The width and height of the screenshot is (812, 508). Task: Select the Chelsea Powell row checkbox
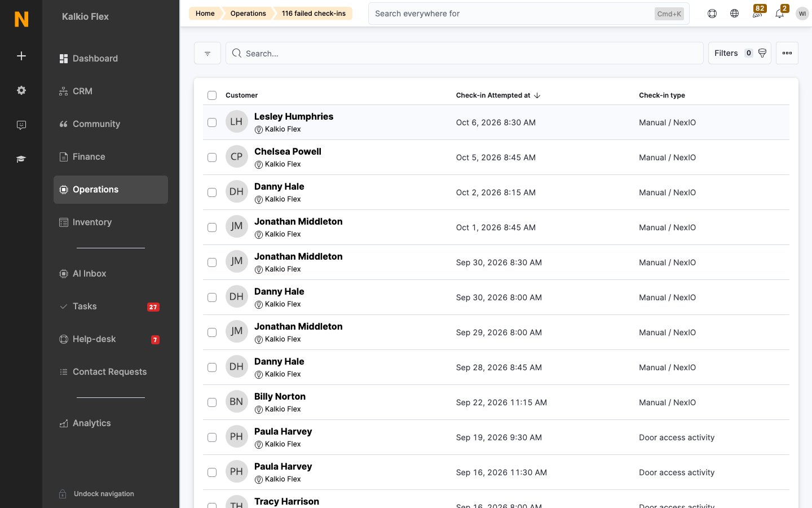[212, 157]
